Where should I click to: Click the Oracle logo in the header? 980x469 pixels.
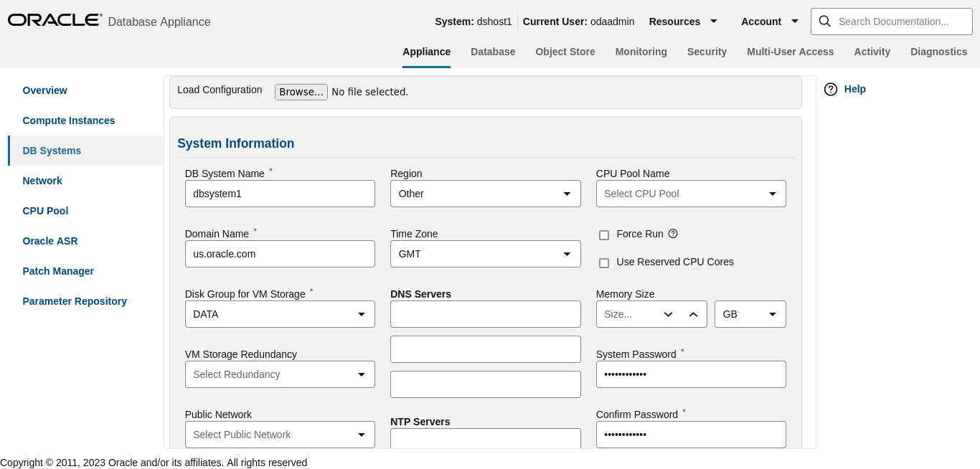pyautogui.click(x=54, y=19)
